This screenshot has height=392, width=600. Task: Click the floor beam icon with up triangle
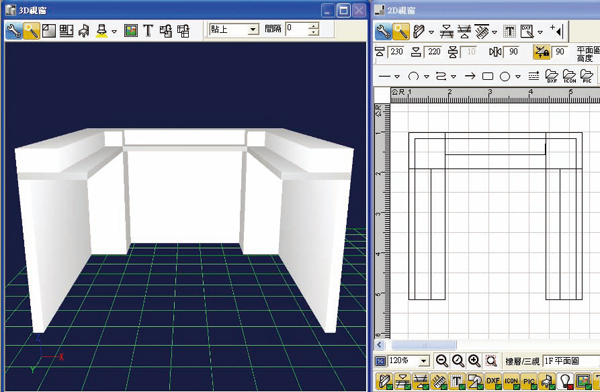tap(464, 31)
